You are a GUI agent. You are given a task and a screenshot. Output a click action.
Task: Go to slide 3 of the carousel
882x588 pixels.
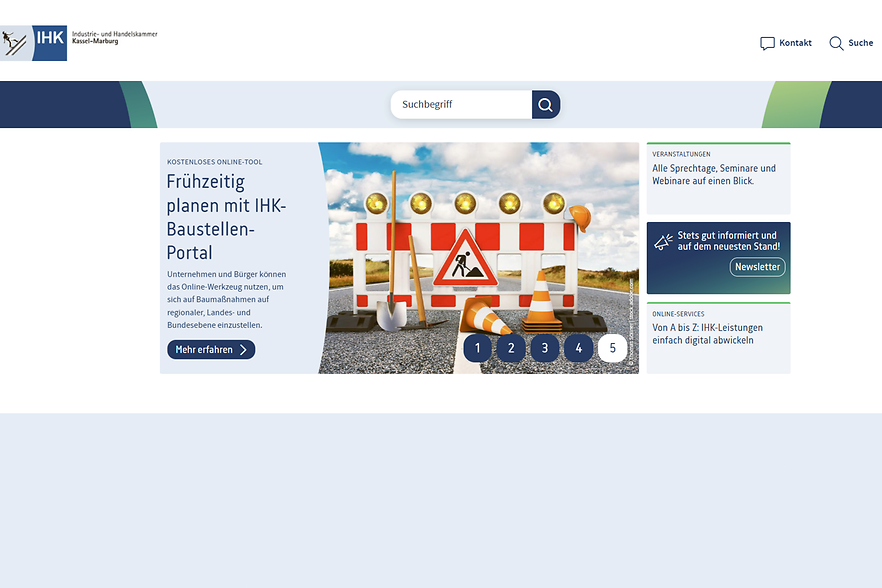(x=544, y=348)
